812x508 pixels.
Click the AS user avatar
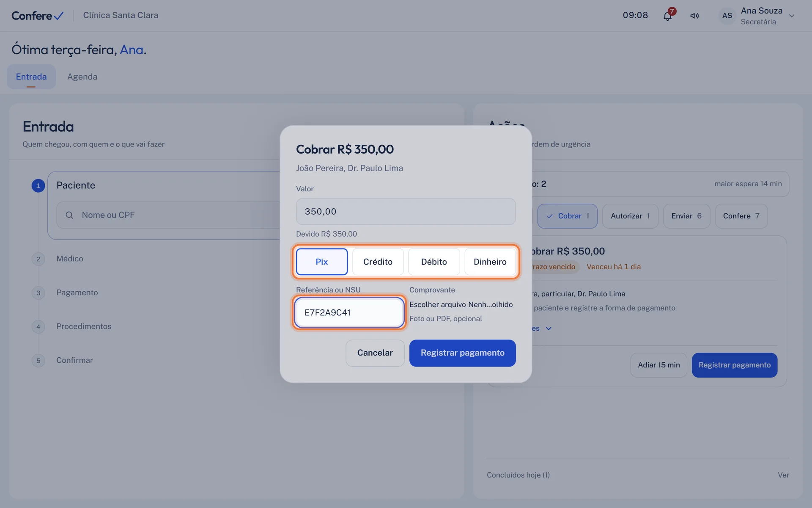(x=727, y=16)
